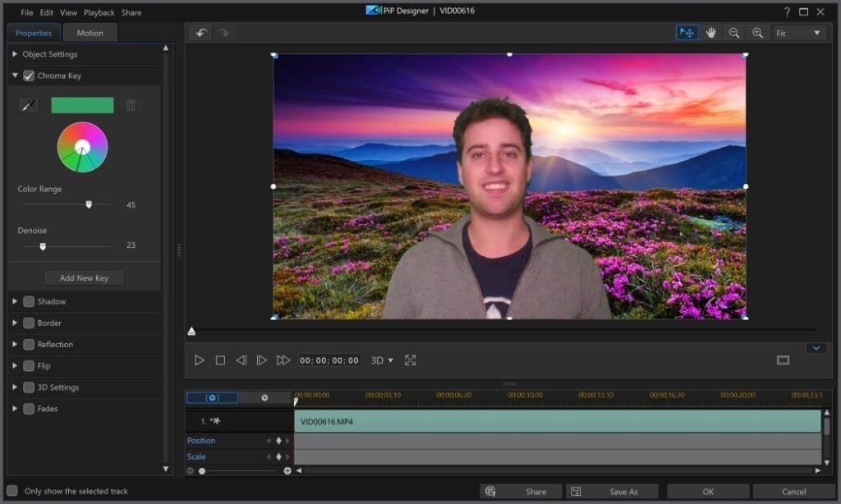The image size is (841, 504).
Task: Open the View menu
Action: [x=69, y=12]
